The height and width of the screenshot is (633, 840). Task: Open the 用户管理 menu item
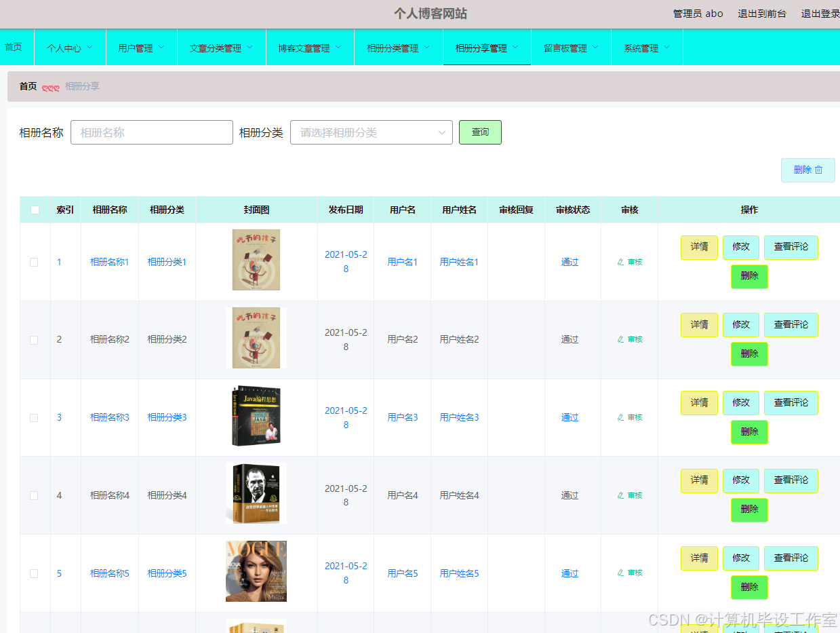142,48
